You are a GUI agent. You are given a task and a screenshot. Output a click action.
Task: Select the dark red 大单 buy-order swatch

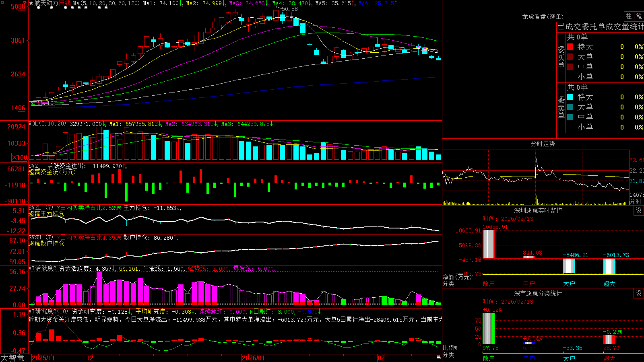[570, 57]
